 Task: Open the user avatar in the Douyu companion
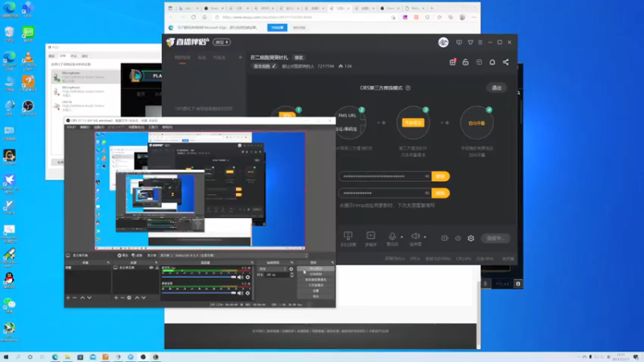click(x=444, y=43)
